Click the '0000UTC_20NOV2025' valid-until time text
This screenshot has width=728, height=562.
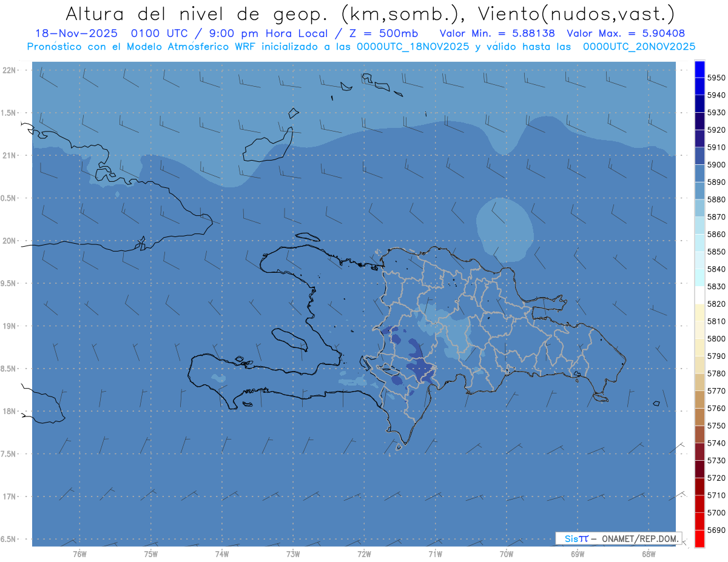[639, 47]
